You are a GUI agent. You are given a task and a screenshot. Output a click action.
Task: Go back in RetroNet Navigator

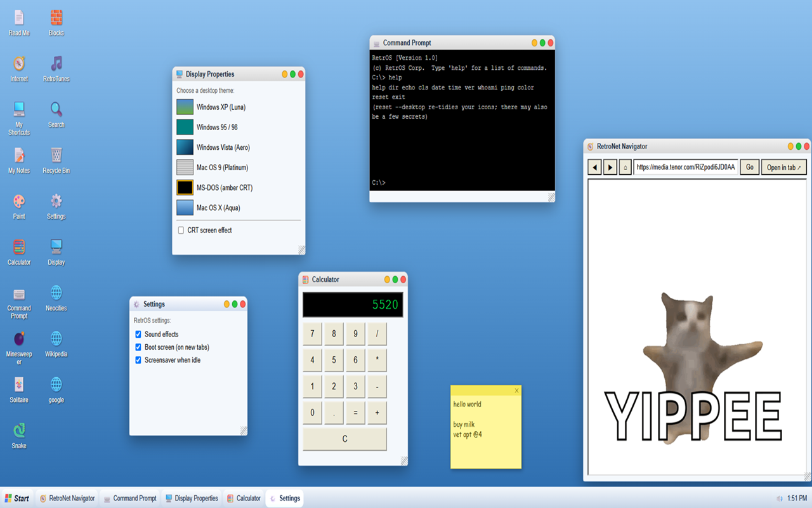pyautogui.click(x=594, y=167)
